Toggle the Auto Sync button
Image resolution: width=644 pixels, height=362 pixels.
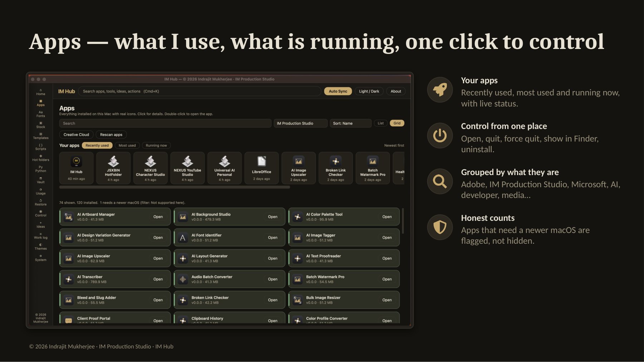click(x=338, y=91)
